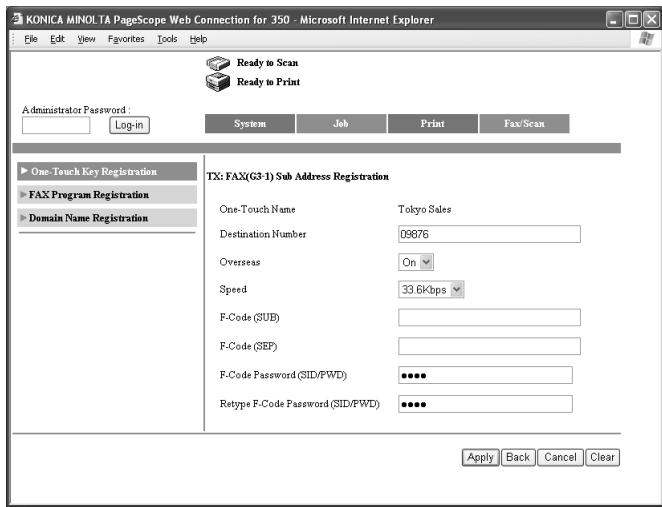Image resolution: width=662 pixels, height=507 pixels.
Task: Switch to the Fax/Scan tab
Action: (x=524, y=124)
